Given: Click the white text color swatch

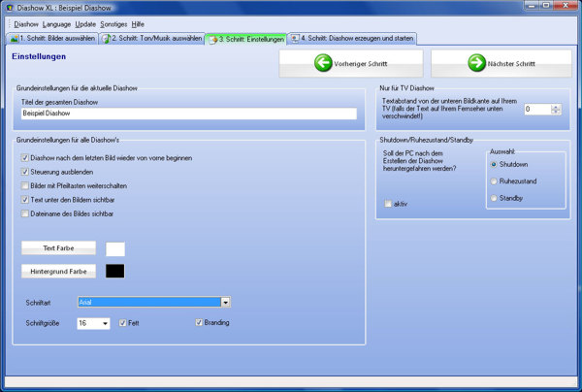Looking at the screenshot, I should (x=115, y=249).
